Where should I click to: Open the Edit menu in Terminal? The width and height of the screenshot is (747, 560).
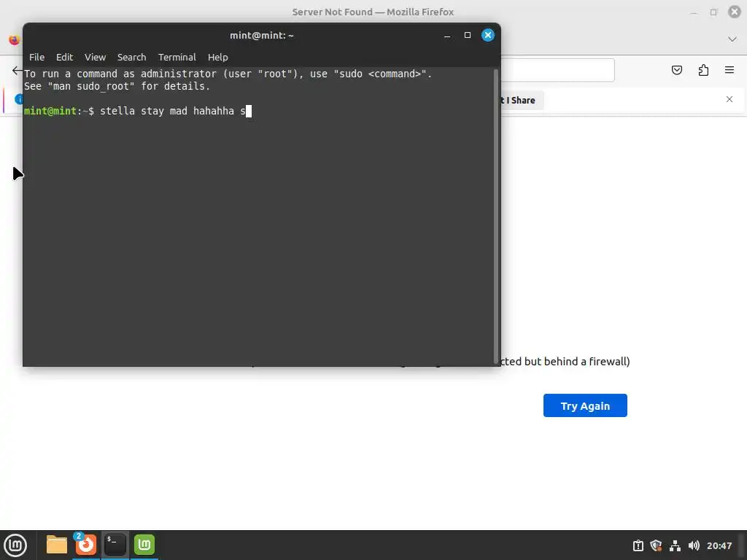[64, 57]
